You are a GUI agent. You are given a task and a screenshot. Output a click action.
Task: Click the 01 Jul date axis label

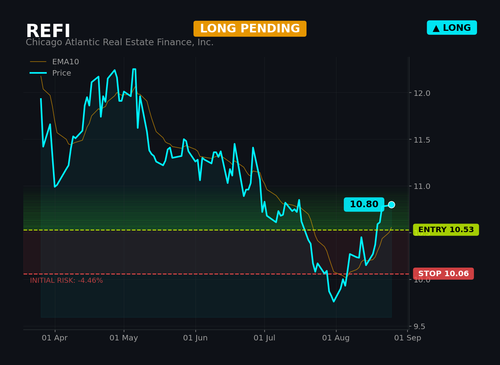click(264, 338)
